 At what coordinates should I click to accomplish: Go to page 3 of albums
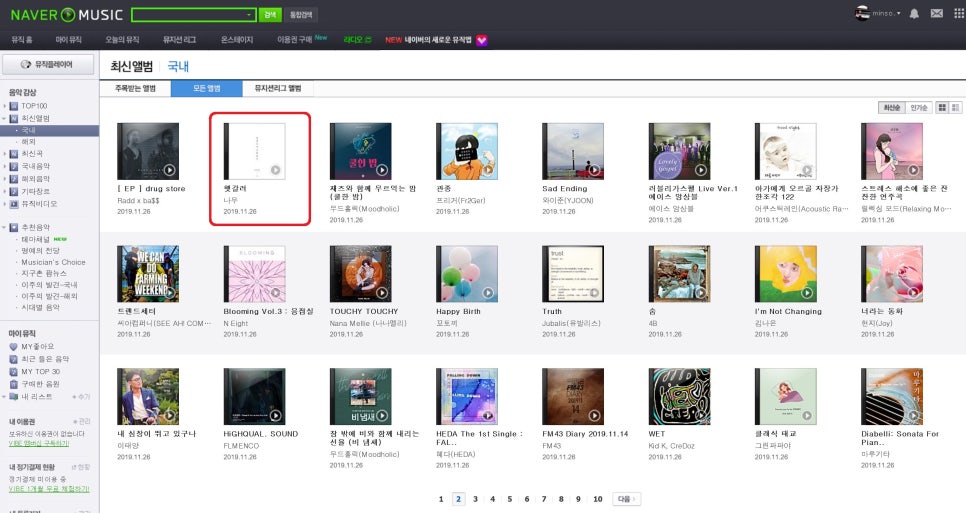475,499
